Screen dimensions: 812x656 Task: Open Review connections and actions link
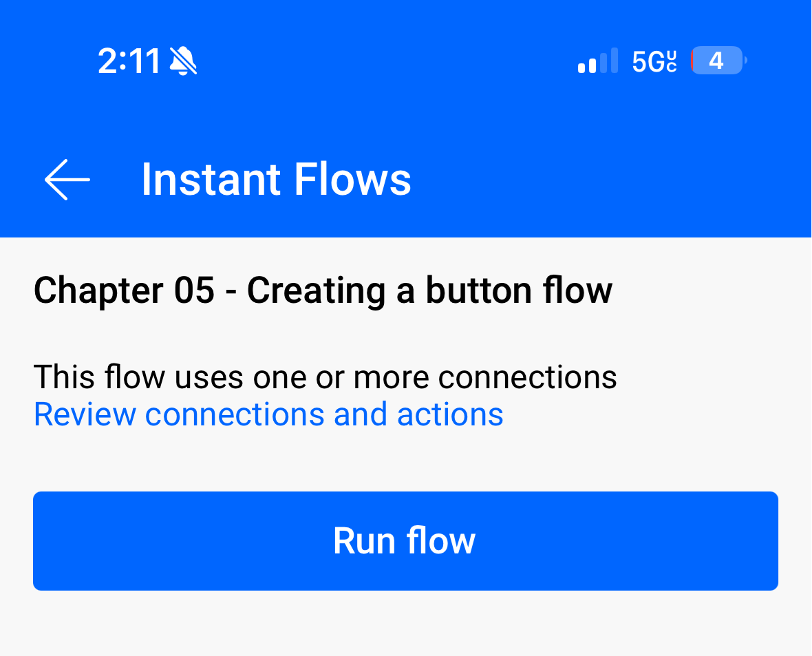coord(268,414)
